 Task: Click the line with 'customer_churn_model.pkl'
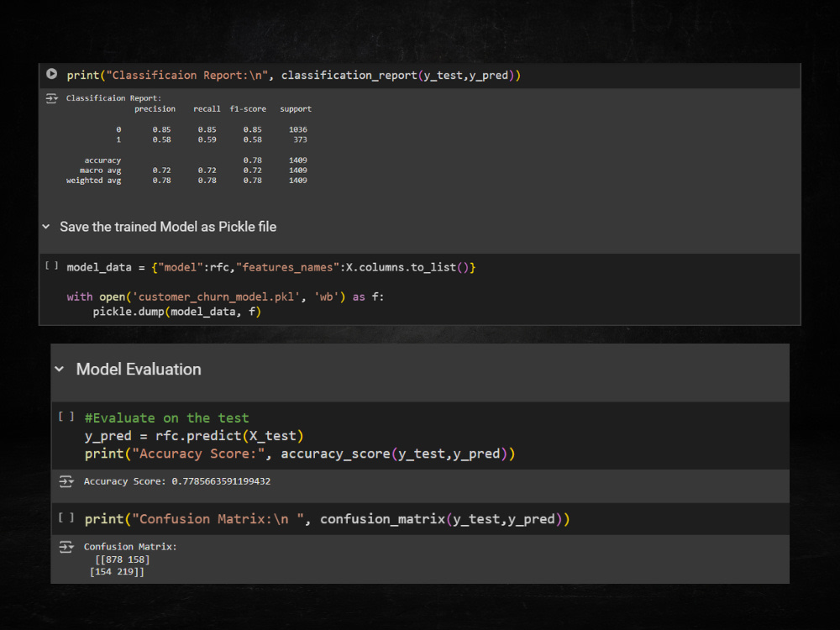pyautogui.click(x=225, y=297)
